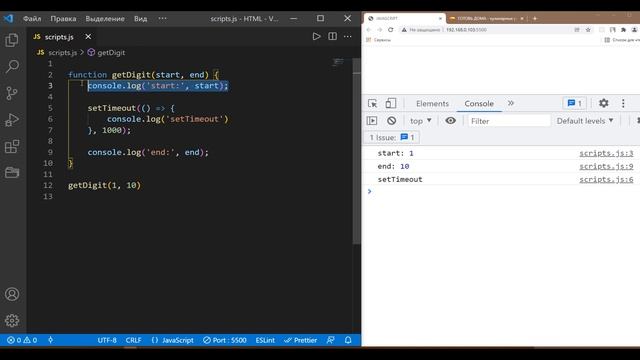This screenshot has height=360, width=640.
Task: Click scripts.js in the breadcrumb
Action: (62, 53)
